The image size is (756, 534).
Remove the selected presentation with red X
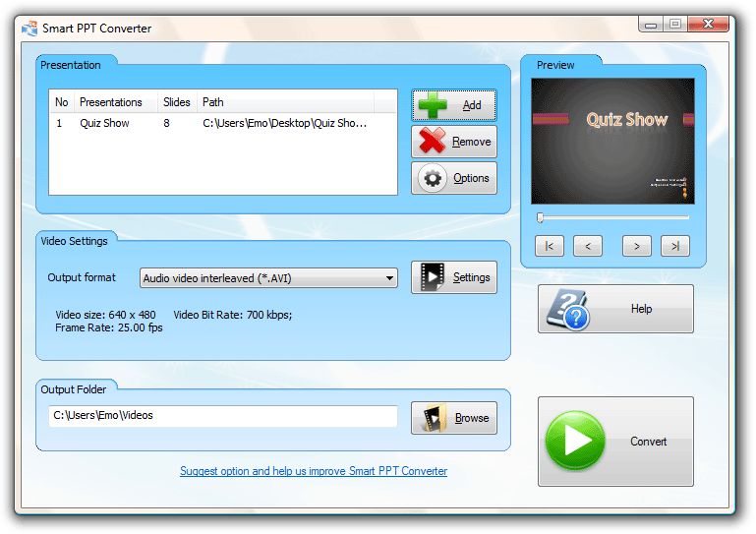point(453,142)
